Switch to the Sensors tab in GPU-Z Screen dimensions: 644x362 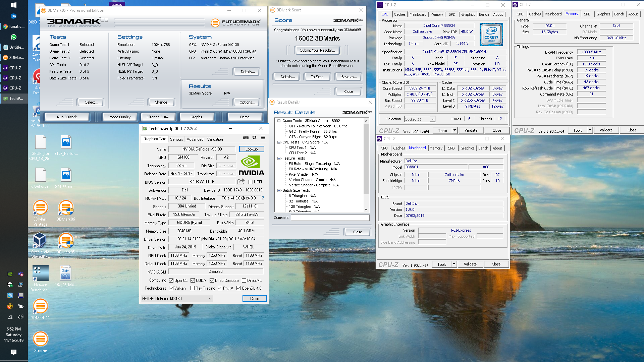[176, 139]
